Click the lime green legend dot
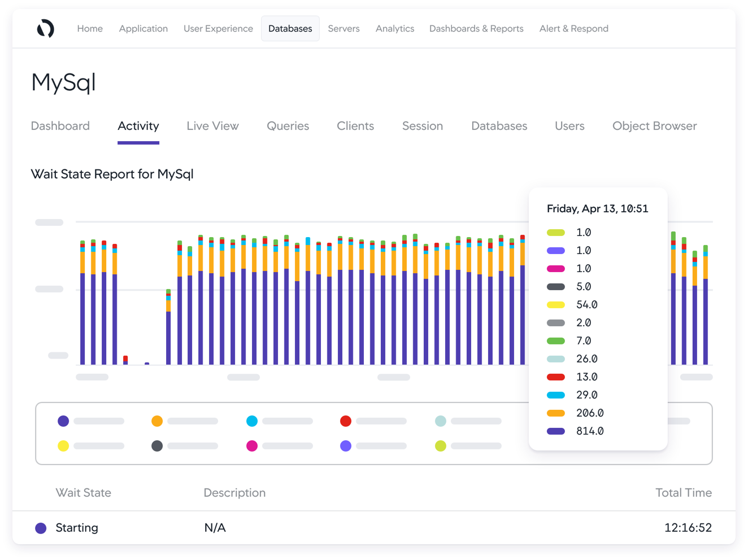The image size is (748, 560). click(x=441, y=446)
